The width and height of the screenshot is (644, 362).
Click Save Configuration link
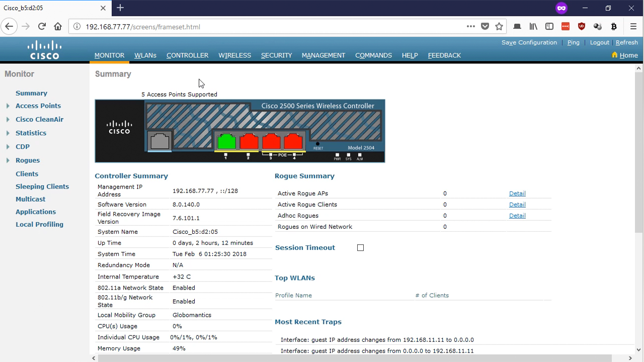529,43
